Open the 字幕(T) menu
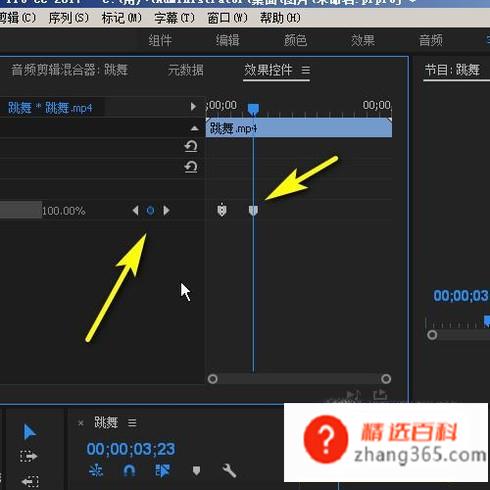 point(174,18)
